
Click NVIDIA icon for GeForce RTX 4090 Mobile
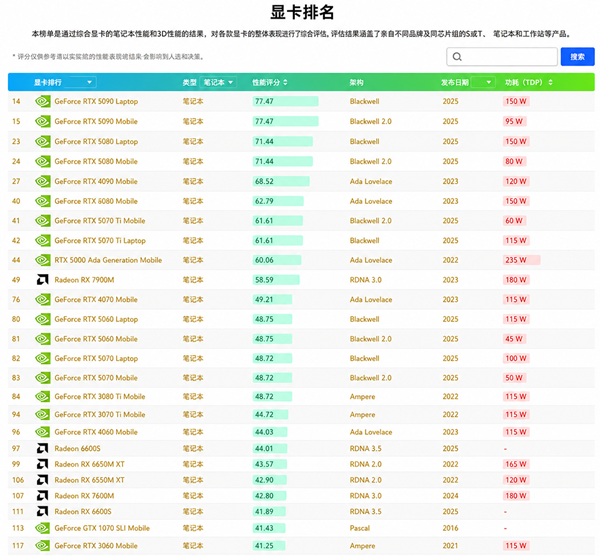[x=42, y=181]
